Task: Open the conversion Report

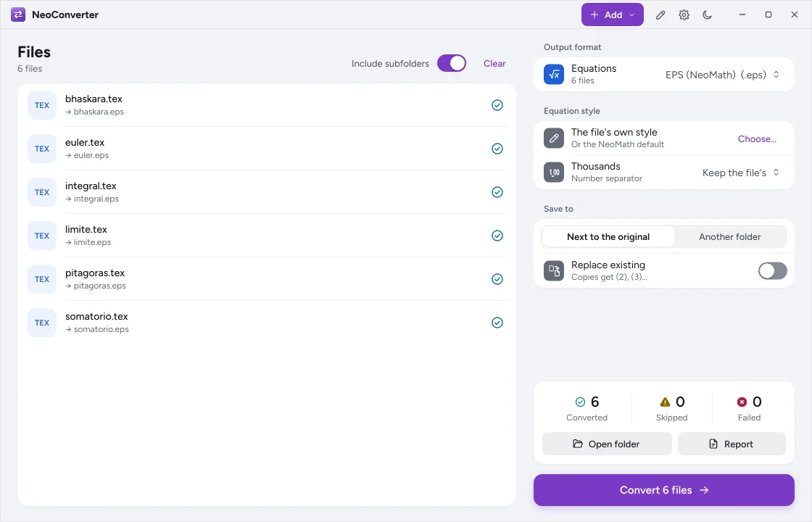Action: 732,444
